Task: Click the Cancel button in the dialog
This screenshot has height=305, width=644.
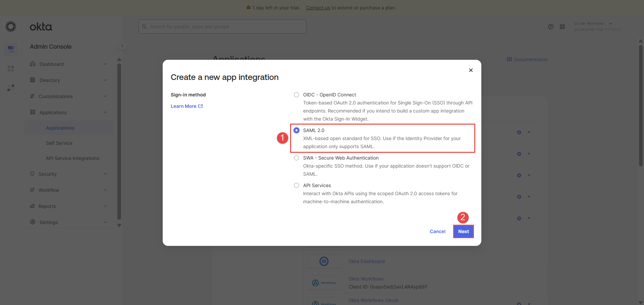Action: click(x=437, y=231)
